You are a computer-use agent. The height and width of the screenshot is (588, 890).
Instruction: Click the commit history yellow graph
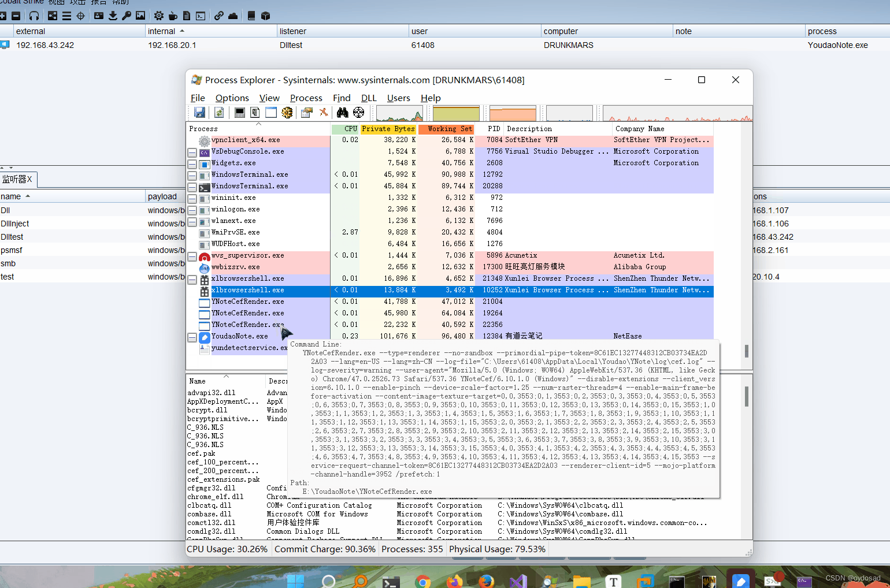[456, 113]
